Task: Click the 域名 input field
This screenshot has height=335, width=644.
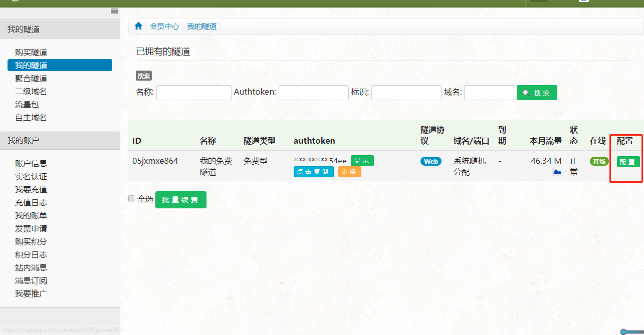Action: (489, 93)
